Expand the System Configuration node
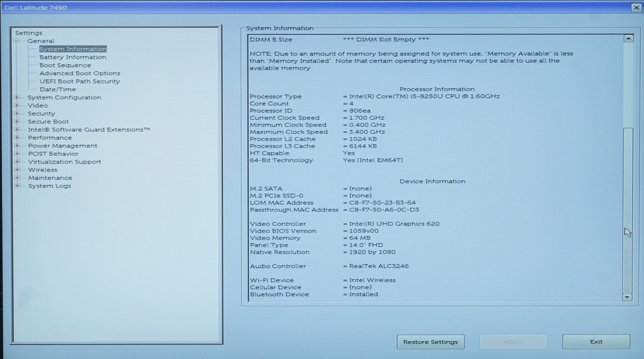This screenshot has width=644, height=359. [x=17, y=97]
